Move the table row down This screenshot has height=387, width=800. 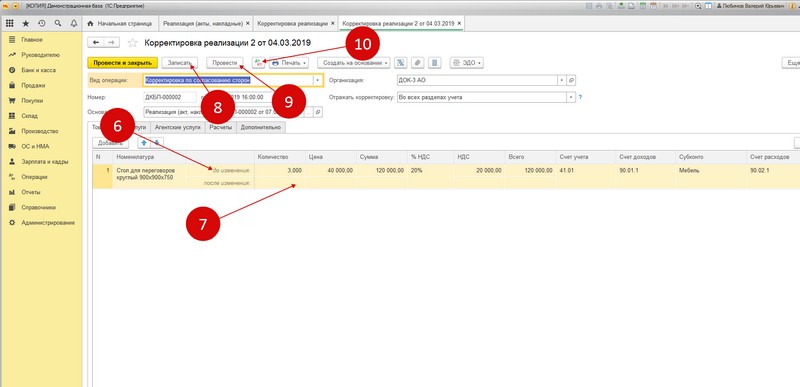coord(158,143)
